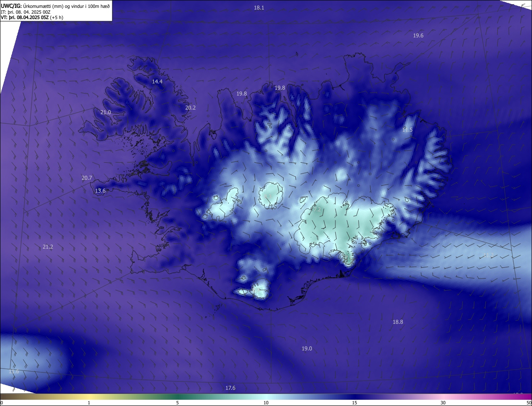Click the 21.2 value label
The width and height of the screenshot is (532, 406).
pyautogui.click(x=48, y=247)
